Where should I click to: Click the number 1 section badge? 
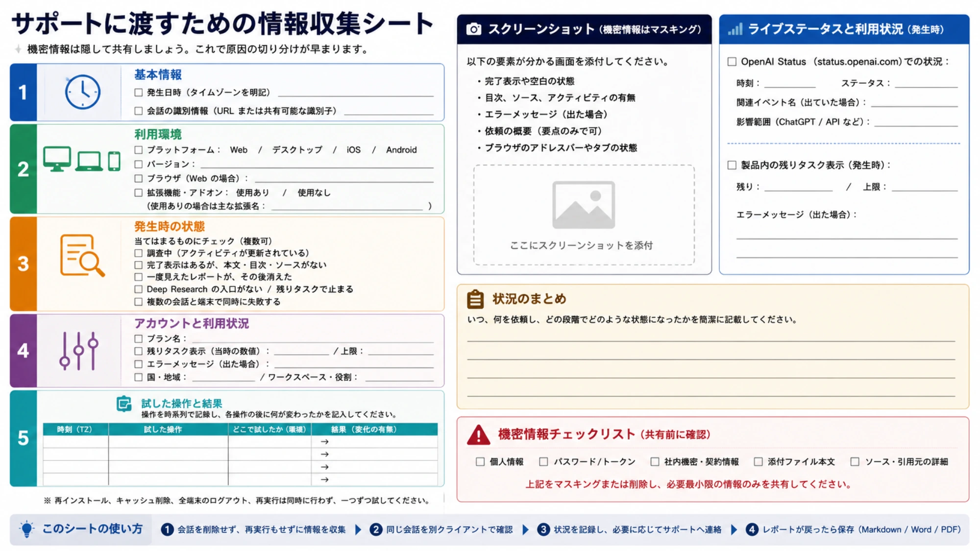click(23, 92)
